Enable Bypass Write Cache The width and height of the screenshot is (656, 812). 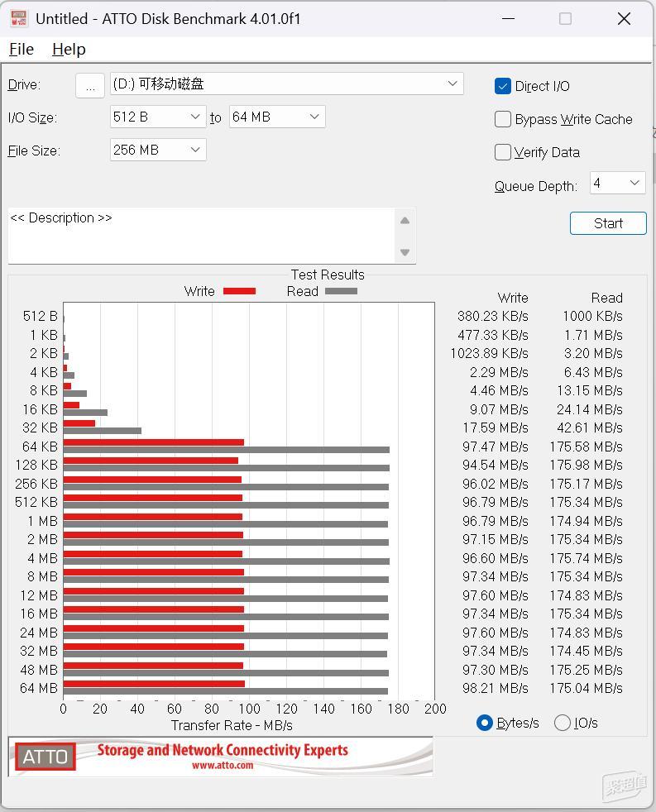coord(503,119)
